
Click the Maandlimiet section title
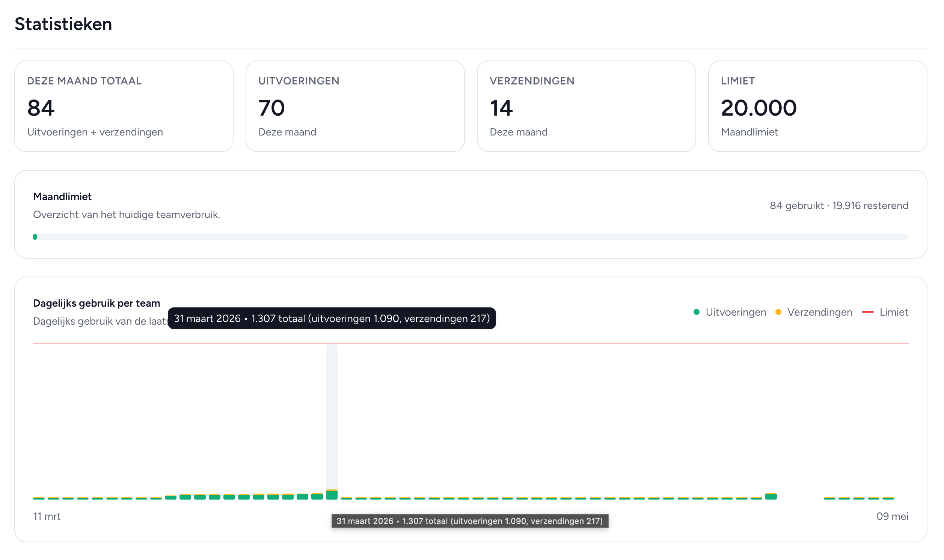tap(62, 197)
